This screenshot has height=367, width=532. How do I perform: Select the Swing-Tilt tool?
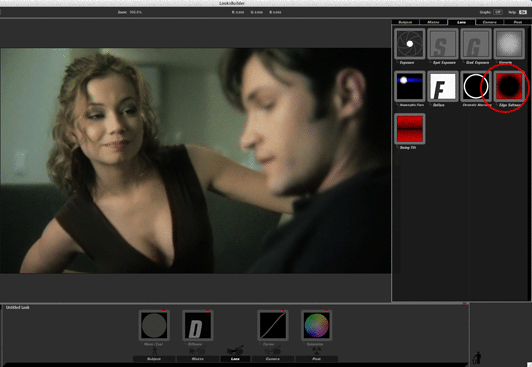(410, 129)
